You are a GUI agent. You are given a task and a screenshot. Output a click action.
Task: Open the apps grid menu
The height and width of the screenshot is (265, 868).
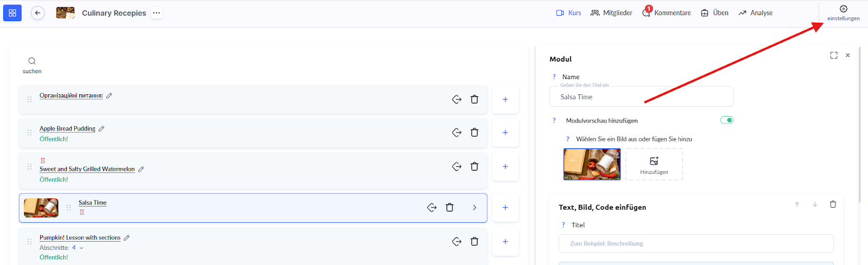[x=12, y=13]
